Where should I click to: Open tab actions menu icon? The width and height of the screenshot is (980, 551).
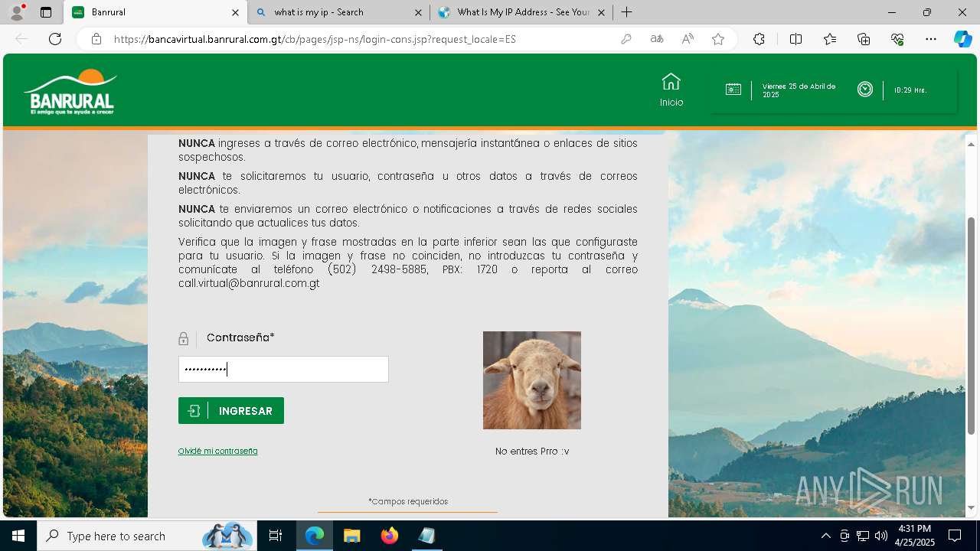click(46, 12)
